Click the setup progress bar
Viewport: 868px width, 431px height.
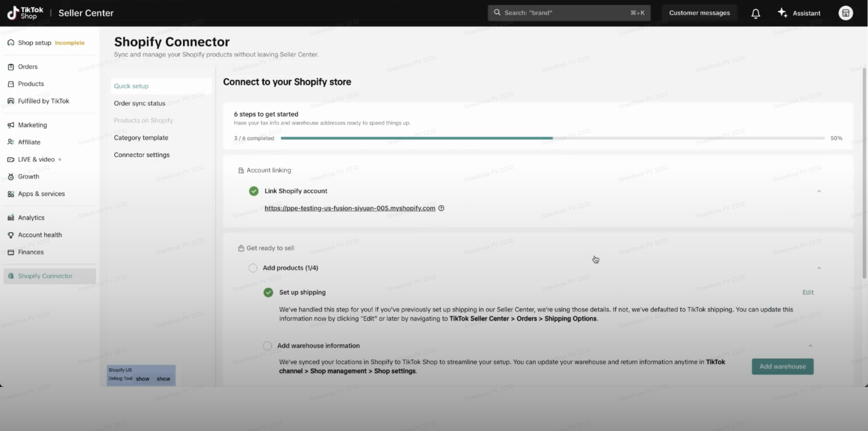click(x=552, y=138)
